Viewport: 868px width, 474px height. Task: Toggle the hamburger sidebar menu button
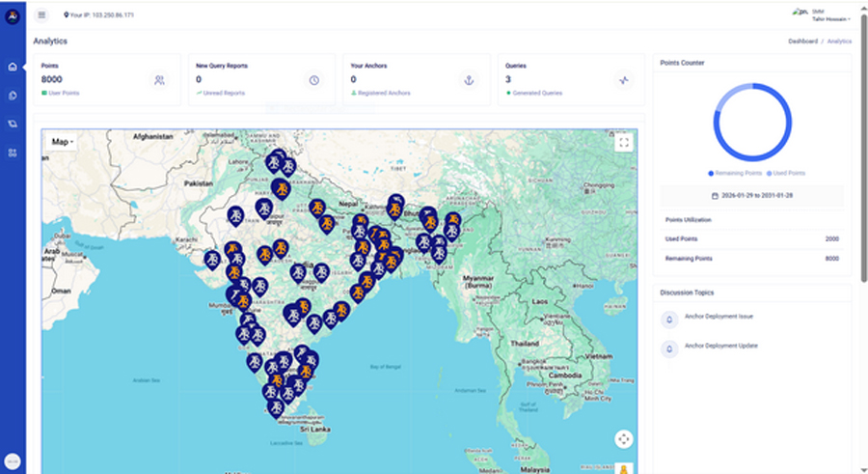(x=41, y=14)
